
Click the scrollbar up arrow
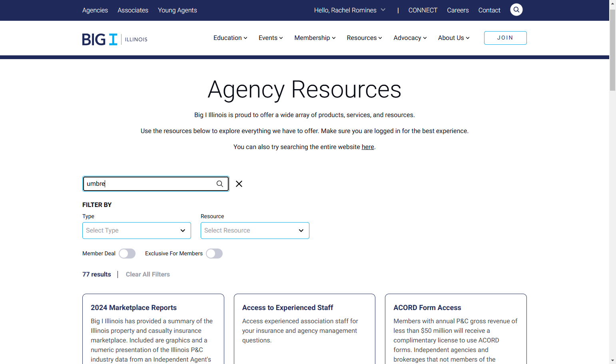(x=612, y=3)
